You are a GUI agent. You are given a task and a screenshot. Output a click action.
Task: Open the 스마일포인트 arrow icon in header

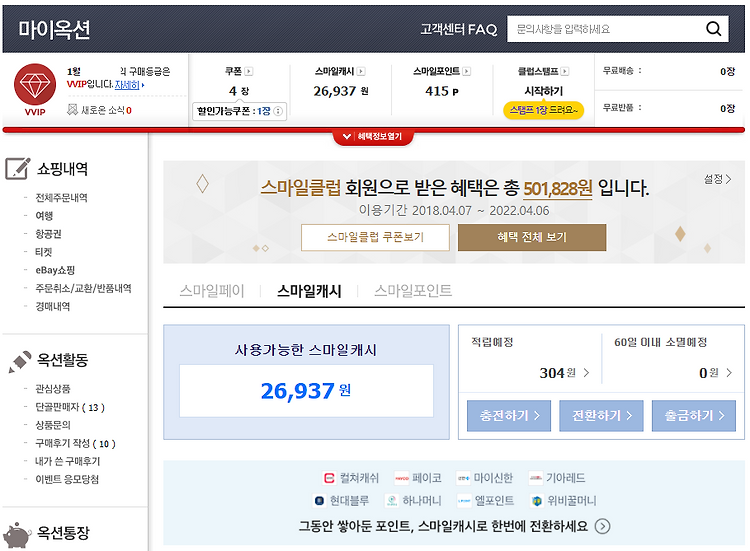click(466, 71)
